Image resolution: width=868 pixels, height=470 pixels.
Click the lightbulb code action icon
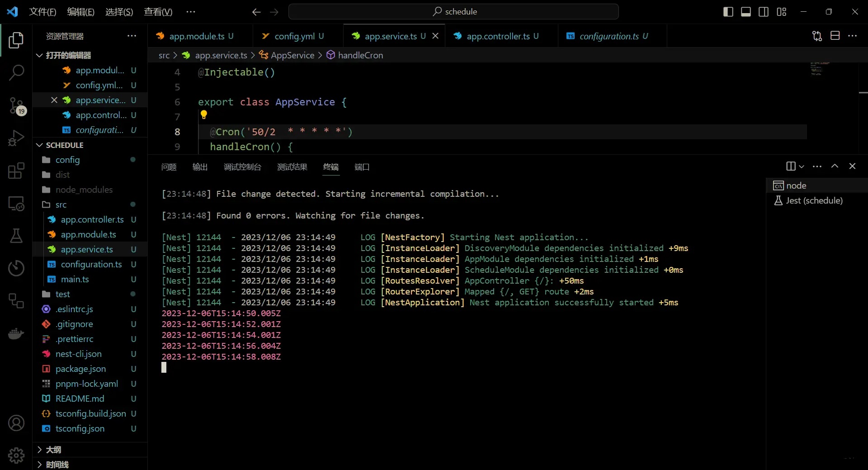point(204,115)
